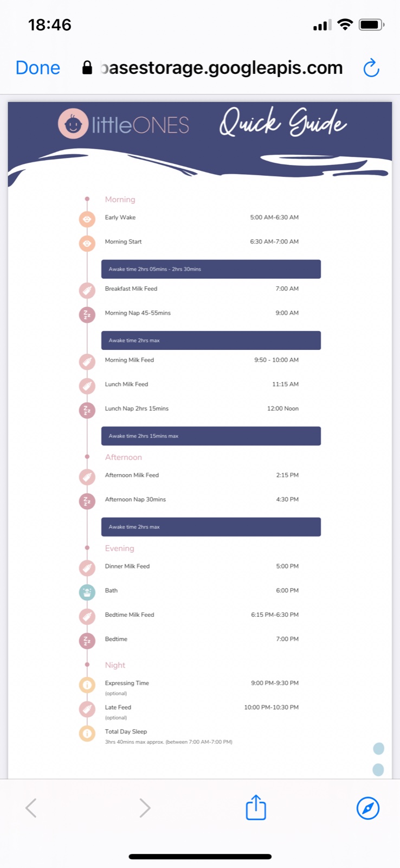Tap the Done button
Screen dimensions: 400x868
[38, 68]
